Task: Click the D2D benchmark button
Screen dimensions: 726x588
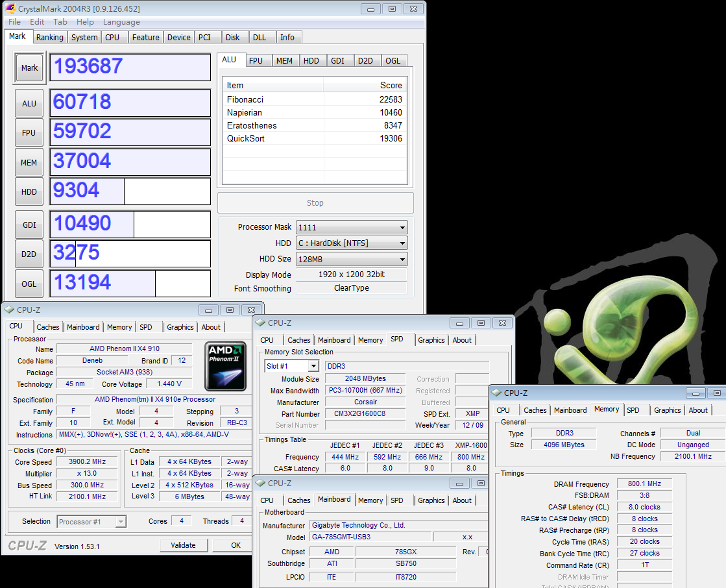Action: pyautogui.click(x=29, y=254)
